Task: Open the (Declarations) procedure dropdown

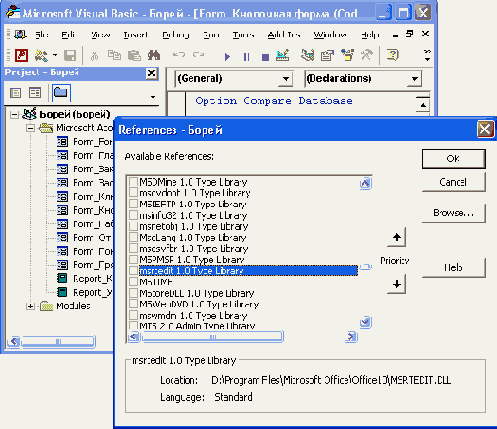Action: 414,79
